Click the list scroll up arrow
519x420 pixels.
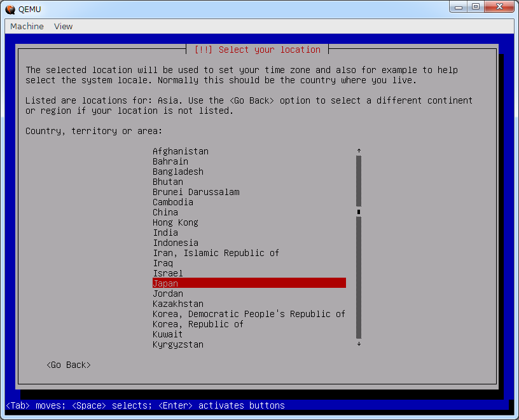pos(359,151)
